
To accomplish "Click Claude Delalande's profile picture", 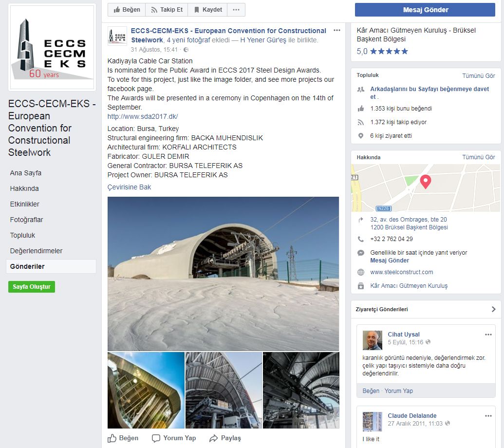I will pos(373,421).
